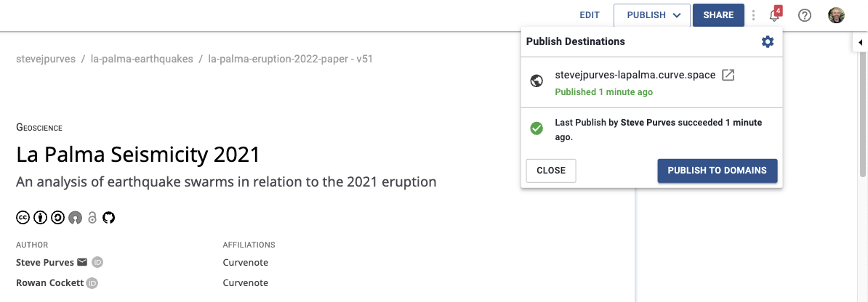Go to stevejpurves breadcrumb link
This screenshot has width=868, height=302.
[x=46, y=59]
